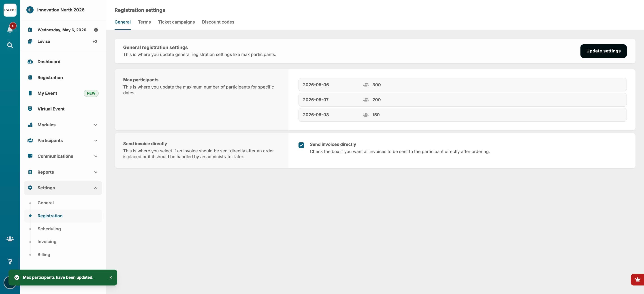
Task: Click the search magnifier in left rail
Action: [10, 45]
